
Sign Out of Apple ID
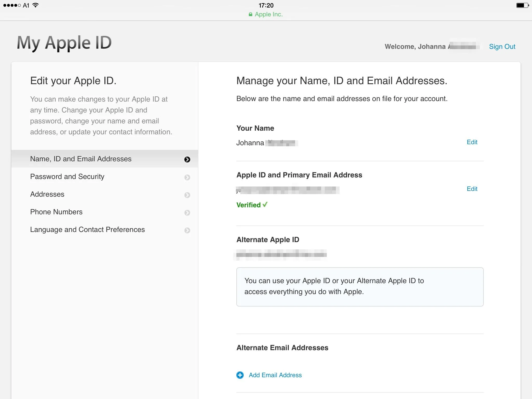tap(502, 46)
